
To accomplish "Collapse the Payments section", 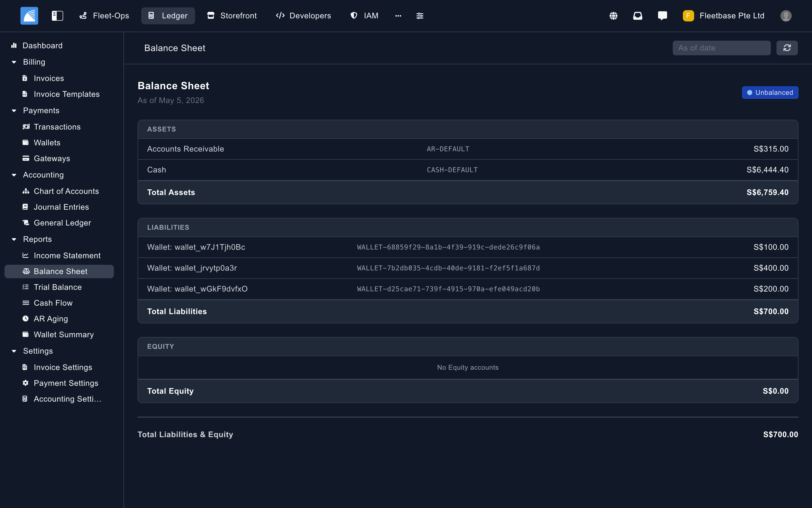I will [14, 111].
